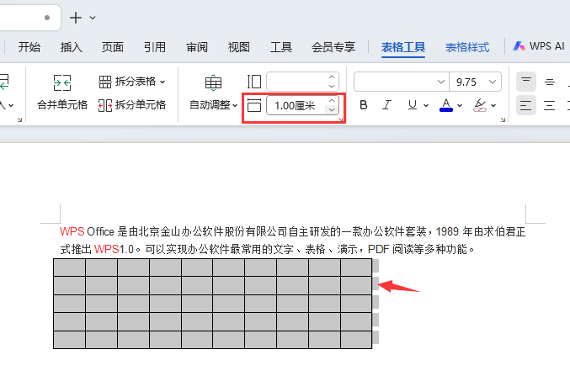This screenshot has width=570, height=392.
Task: Click the document tab unsaved dot indicator
Action: point(47,18)
